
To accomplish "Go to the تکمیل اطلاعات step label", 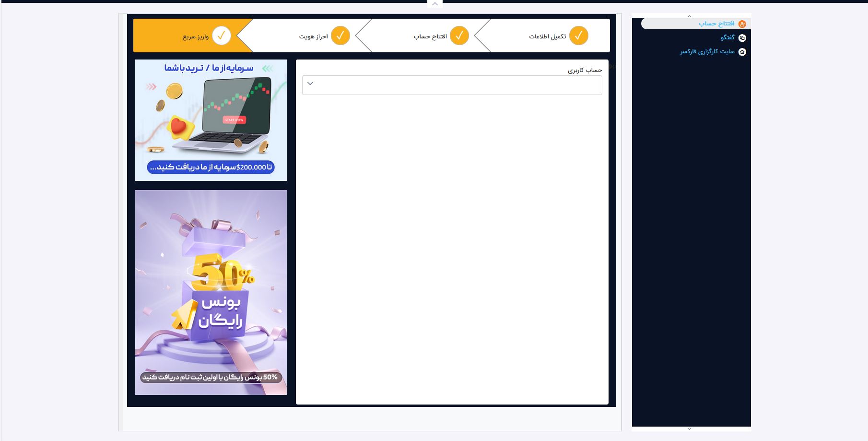I will tap(547, 36).
